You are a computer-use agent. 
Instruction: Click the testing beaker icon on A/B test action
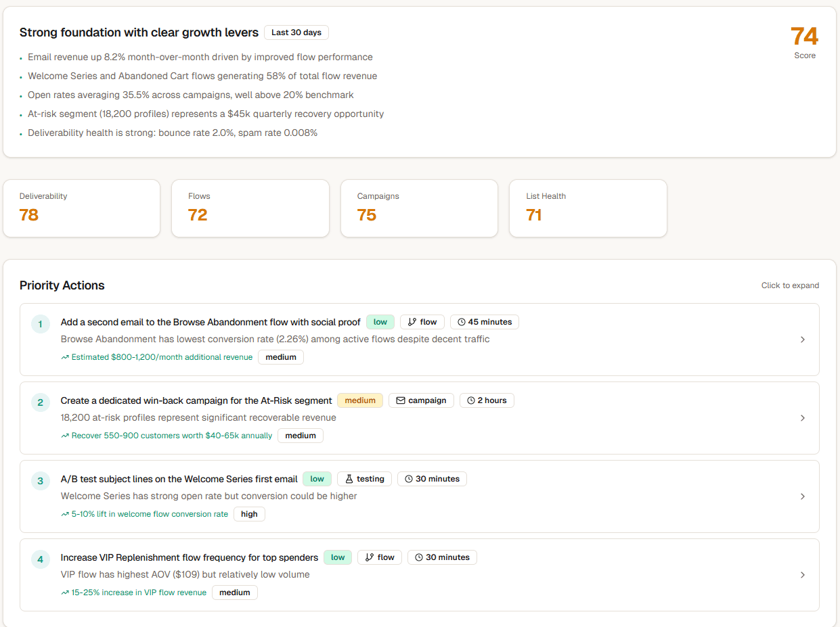(350, 478)
